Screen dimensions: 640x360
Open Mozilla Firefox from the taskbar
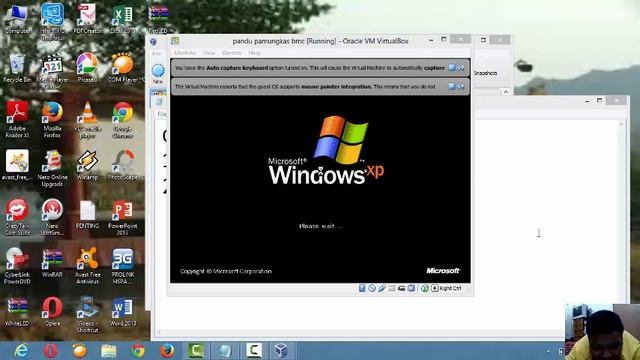167,351
